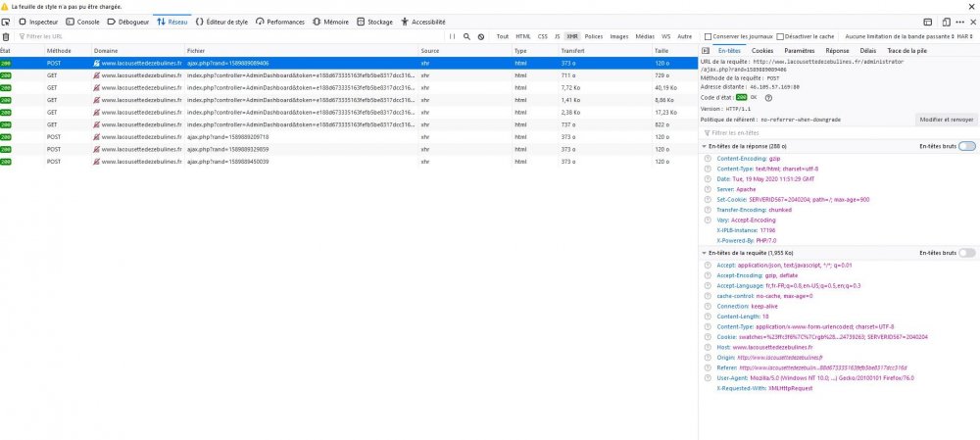Filter requests by CSS

[543, 37]
